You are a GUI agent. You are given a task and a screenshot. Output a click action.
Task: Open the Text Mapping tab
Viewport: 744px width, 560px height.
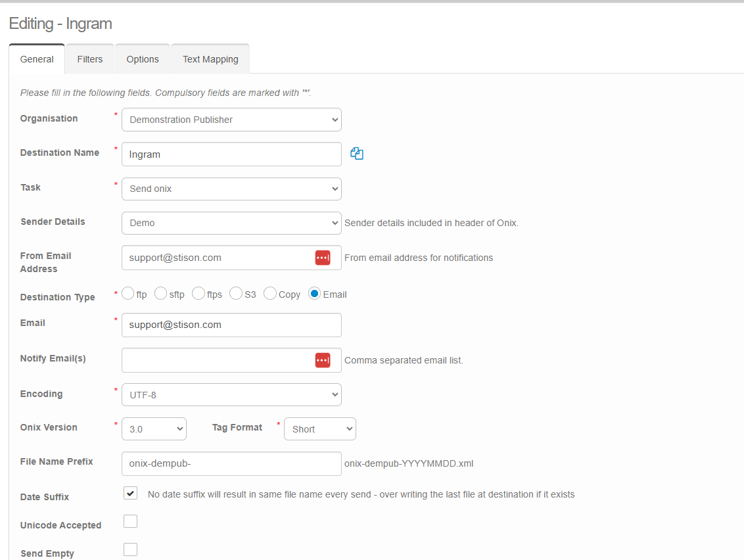tap(210, 59)
